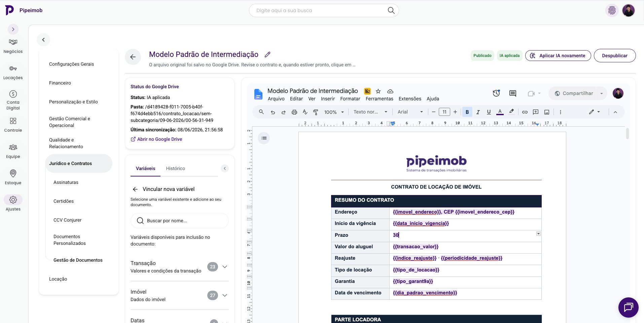Open the comments panel in Docs
Viewport: 644px width, 323px height.
[513, 93]
